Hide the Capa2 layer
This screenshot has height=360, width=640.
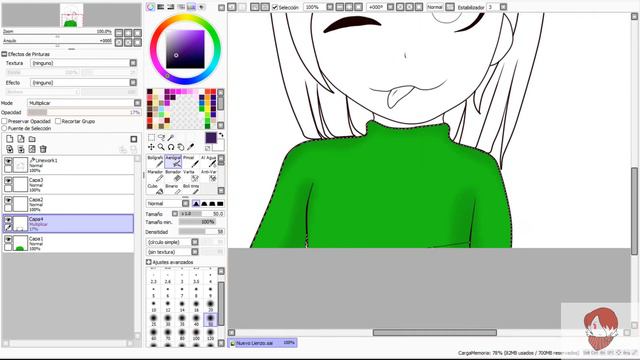8,200
